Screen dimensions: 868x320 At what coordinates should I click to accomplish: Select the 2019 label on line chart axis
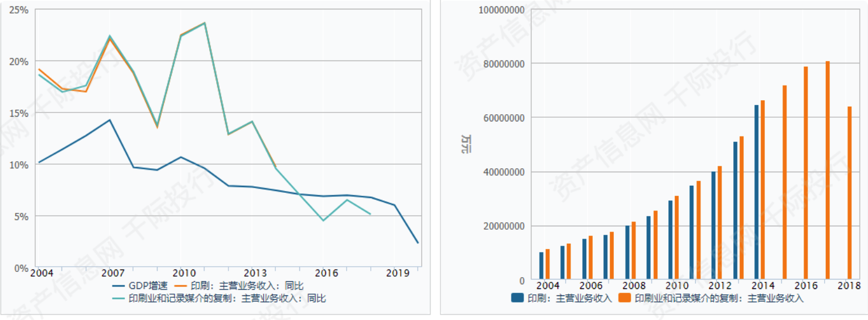398,273
